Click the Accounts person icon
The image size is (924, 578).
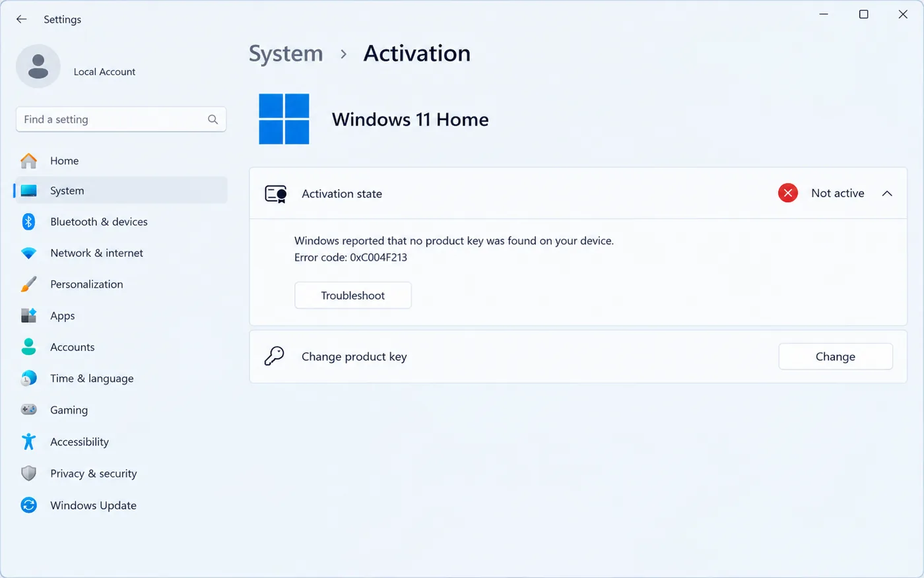(x=28, y=347)
